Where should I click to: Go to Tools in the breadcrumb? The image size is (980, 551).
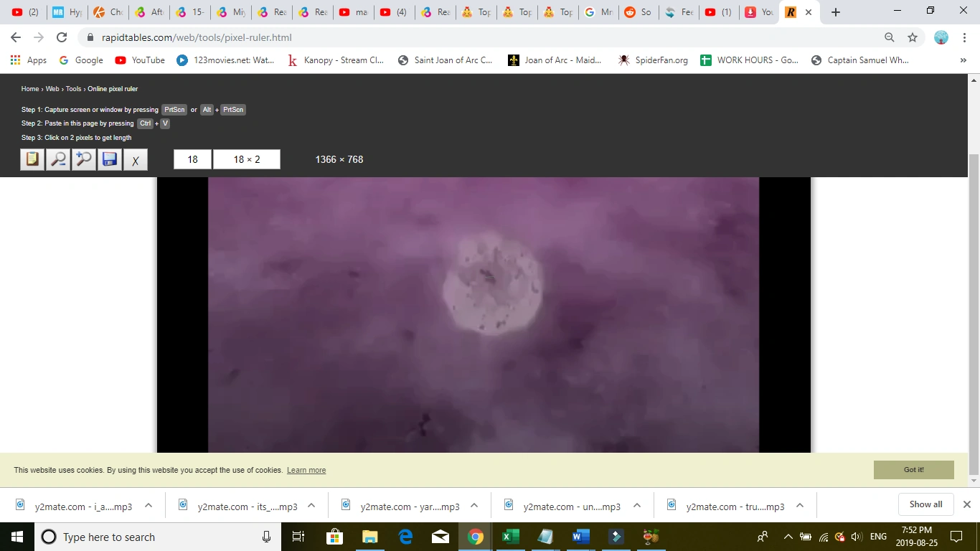[x=74, y=89]
